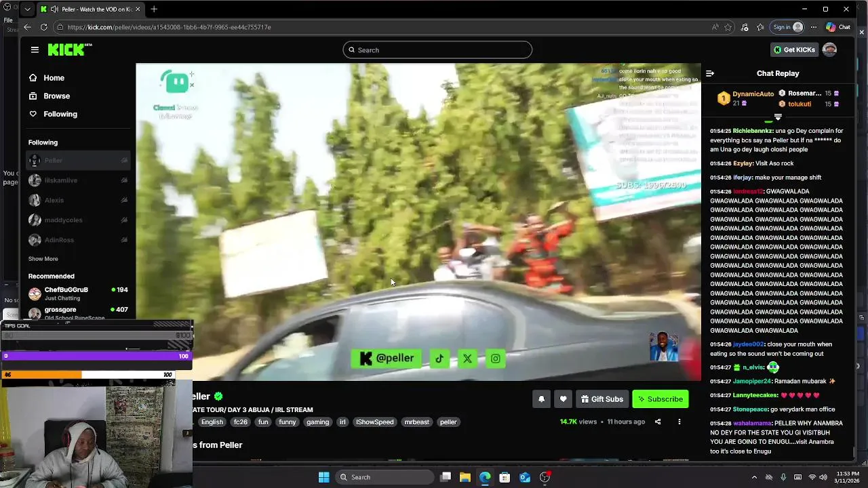The height and width of the screenshot is (488, 868).
Task: Click the funny tag
Action: click(288, 422)
